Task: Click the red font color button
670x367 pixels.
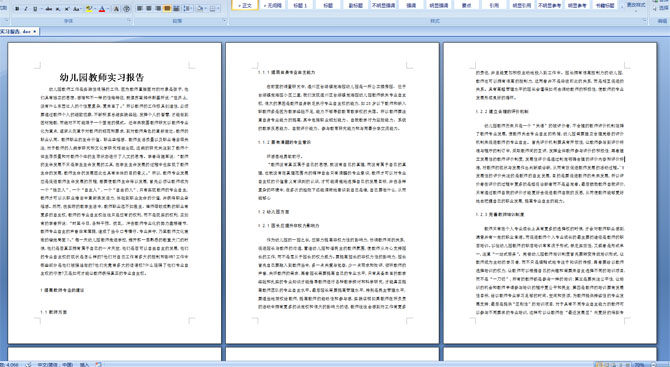Action: click(x=102, y=9)
